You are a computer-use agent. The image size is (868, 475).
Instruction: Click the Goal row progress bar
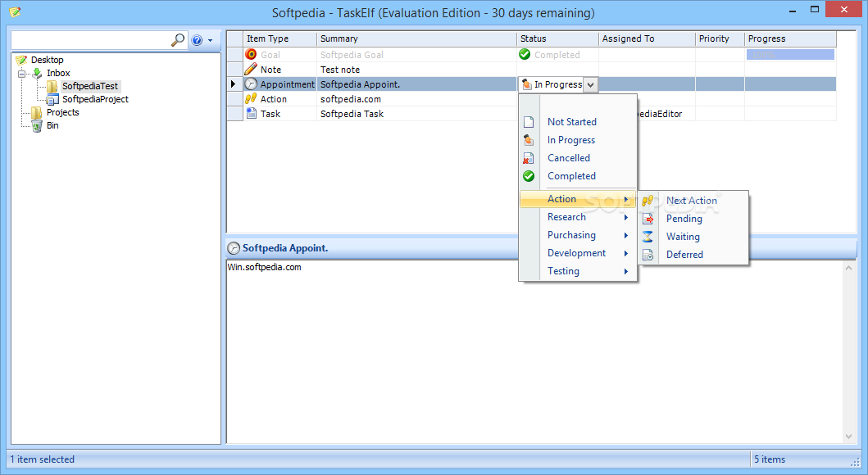(790, 55)
